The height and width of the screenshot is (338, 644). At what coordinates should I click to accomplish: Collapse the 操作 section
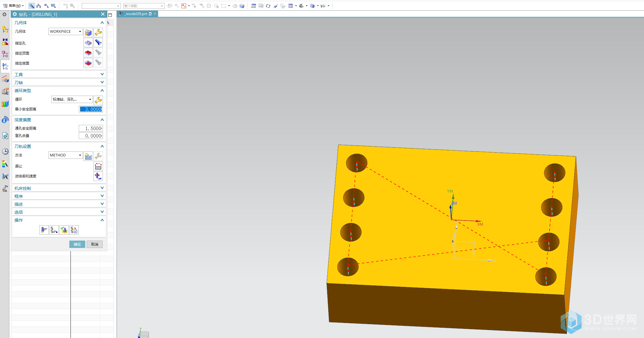[x=102, y=220]
